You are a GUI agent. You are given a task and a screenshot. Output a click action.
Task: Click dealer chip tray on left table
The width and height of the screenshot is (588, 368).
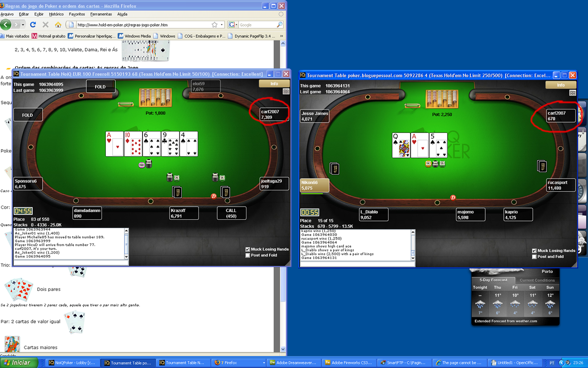(x=155, y=98)
